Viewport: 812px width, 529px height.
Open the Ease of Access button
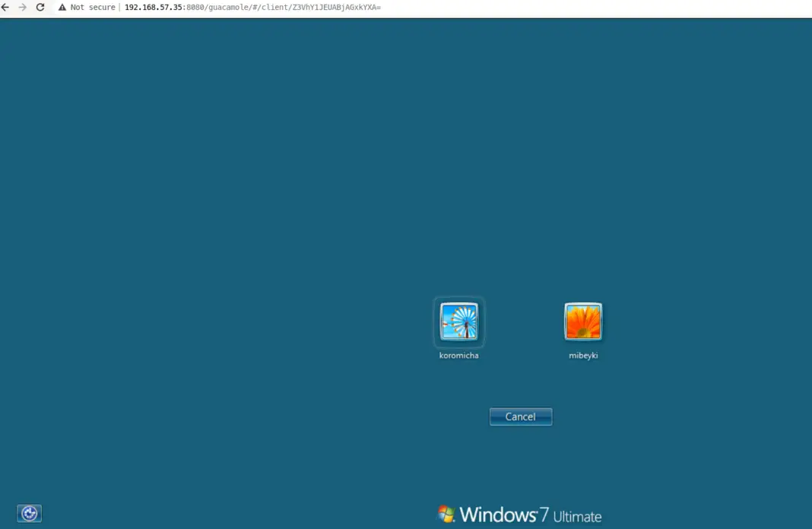pos(29,514)
